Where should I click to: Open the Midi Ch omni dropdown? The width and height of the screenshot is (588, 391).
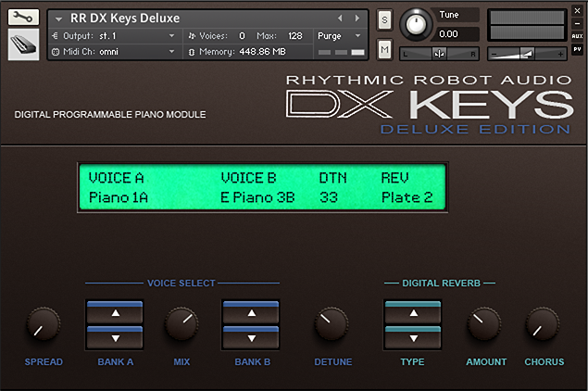tap(113, 51)
